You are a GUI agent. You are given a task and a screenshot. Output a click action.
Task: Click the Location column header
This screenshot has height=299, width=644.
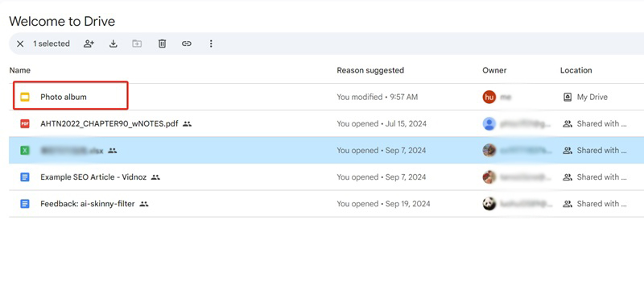pos(576,70)
